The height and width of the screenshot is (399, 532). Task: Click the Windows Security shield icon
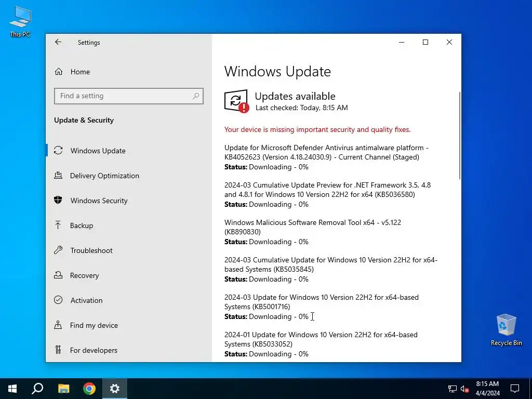pyautogui.click(x=58, y=200)
